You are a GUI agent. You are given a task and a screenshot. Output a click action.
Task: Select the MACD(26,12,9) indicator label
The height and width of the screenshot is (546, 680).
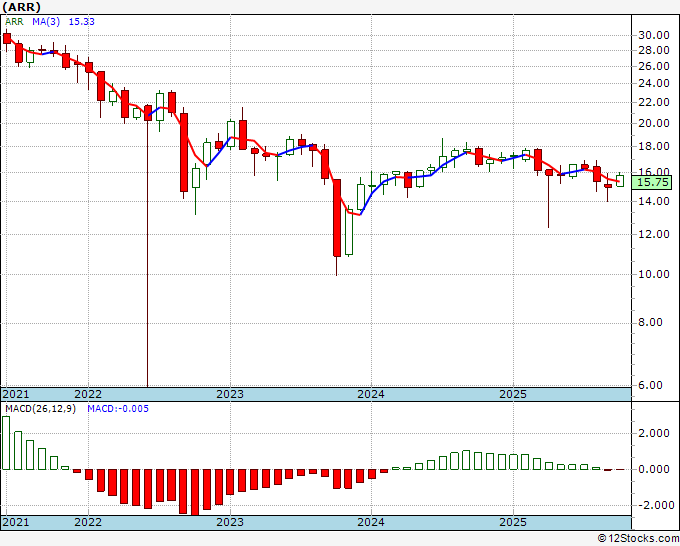point(40,409)
